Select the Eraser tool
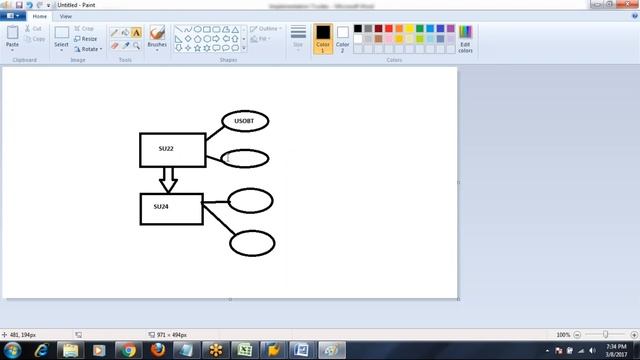This screenshot has height=360, width=640. (x=114, y=45)
